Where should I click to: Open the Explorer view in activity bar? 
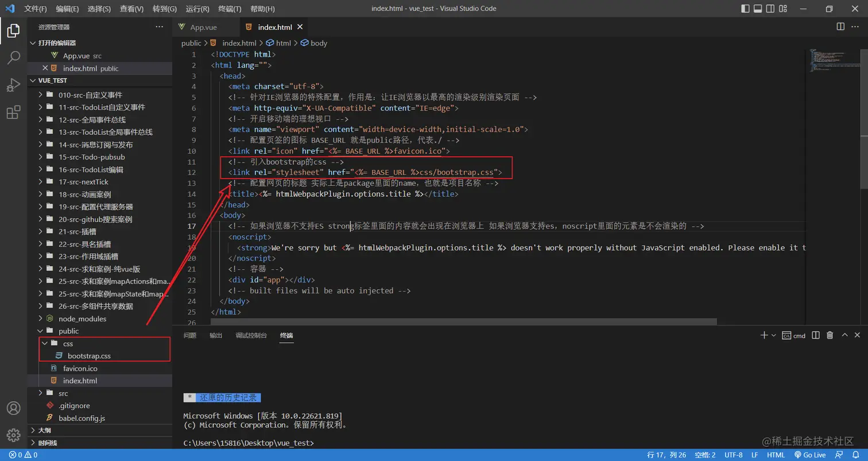click(x=13, y=31)
